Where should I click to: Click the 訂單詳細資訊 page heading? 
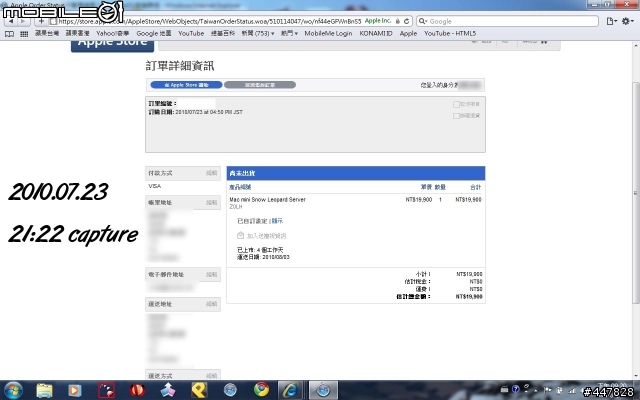pyautogui.click(x=180, y=66)
